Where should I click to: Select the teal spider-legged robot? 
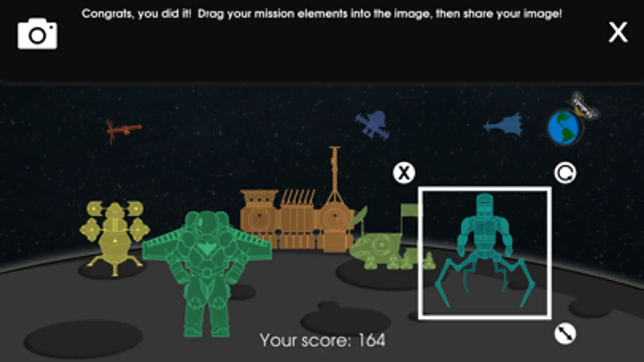pyautogui.click(x=485, y=250)
